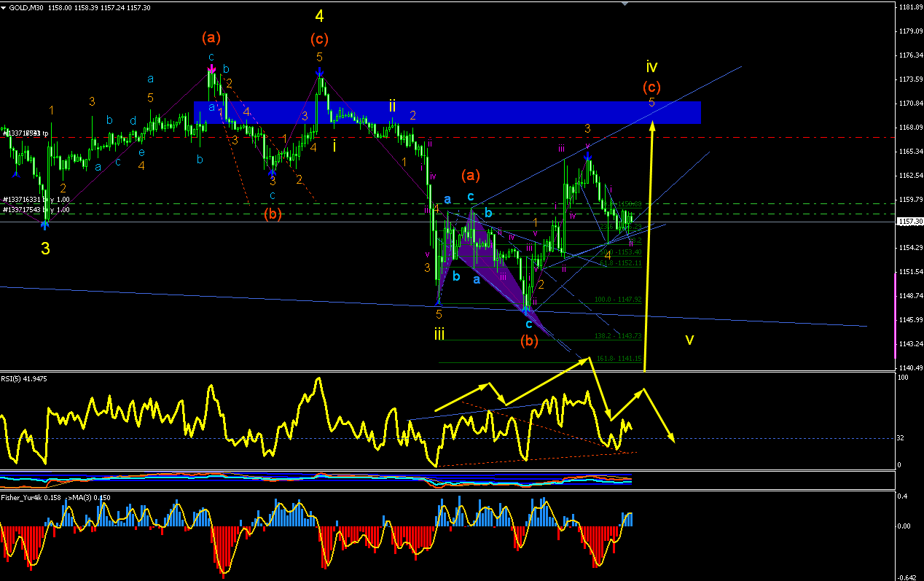Click the RSI(5) 41.9475 indicator label
This screenshot has width=924, height=581.
point(25,378)
